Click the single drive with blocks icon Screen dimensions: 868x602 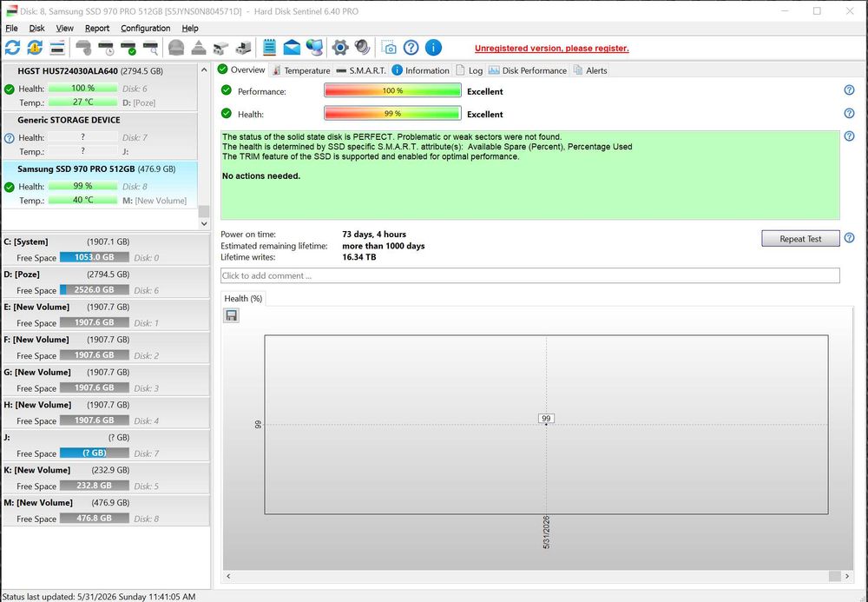coord(220,48)
